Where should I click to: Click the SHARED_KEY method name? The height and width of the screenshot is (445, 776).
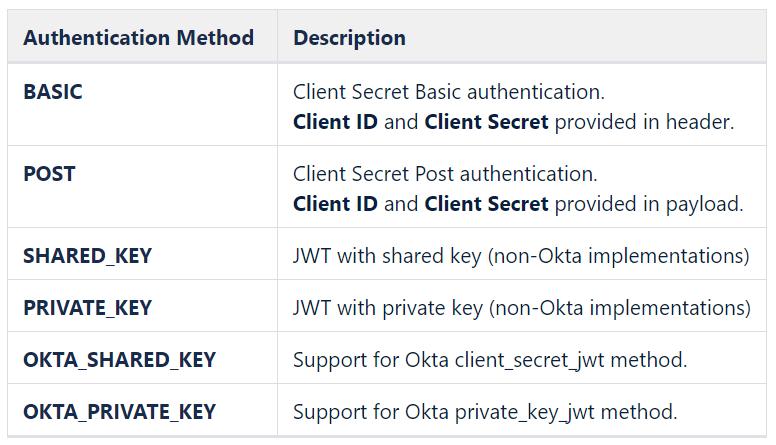87,256
